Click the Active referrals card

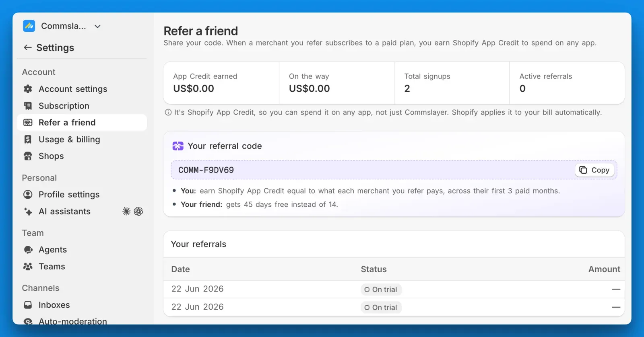[567, 83]
